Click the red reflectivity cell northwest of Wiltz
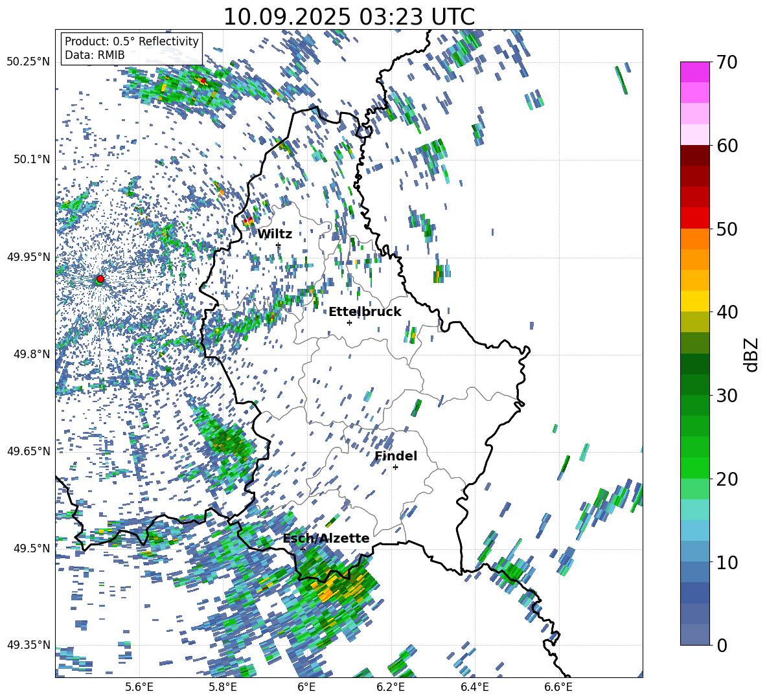 (x=249, y=221)
